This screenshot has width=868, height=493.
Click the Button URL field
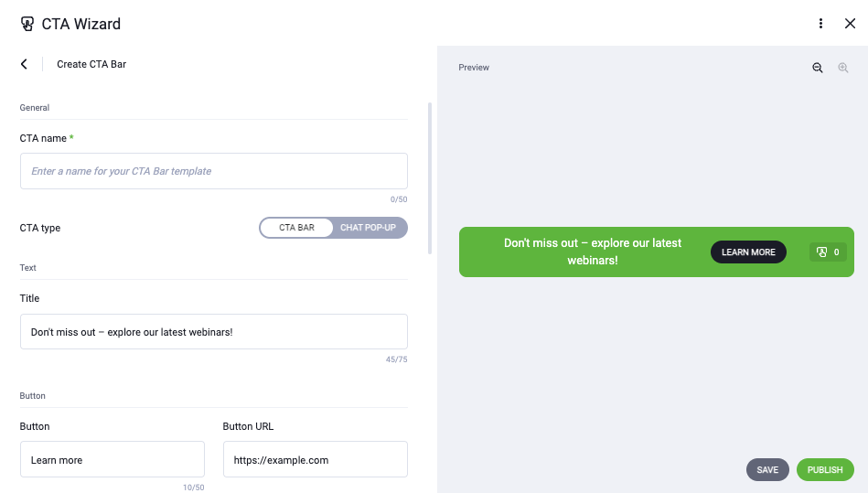315,459
